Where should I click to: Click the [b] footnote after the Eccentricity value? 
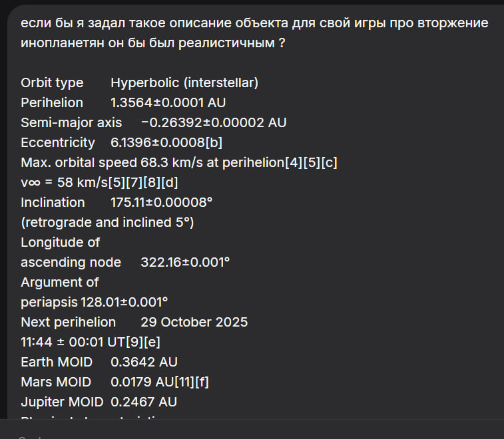click(x=214, y=142)
